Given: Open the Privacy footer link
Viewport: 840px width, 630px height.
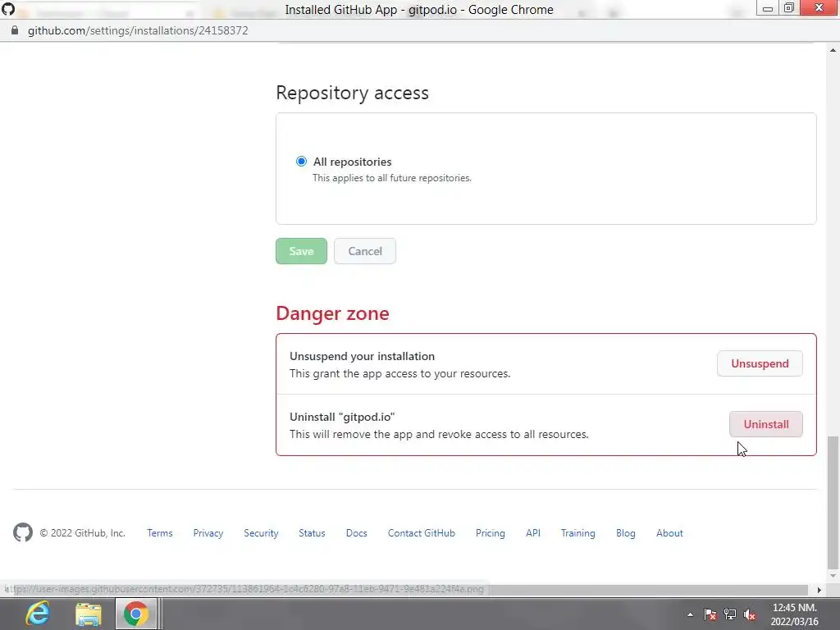Looking at the screenshot, I should tap(208, 533).
